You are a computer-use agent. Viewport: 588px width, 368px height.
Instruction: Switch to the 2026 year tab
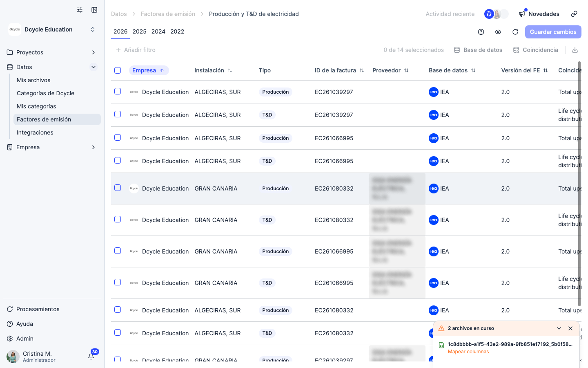[120, 31]
